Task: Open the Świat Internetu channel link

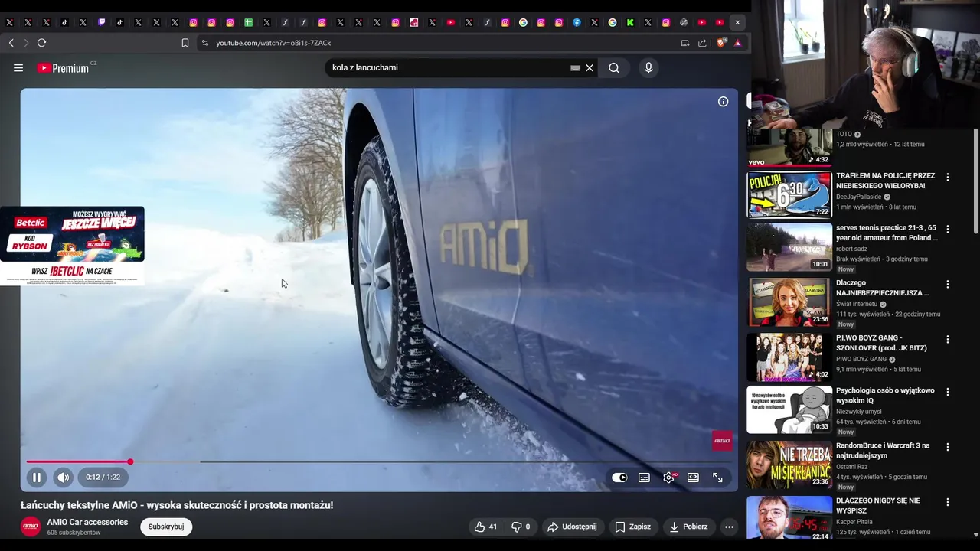Action: (857, 304)
